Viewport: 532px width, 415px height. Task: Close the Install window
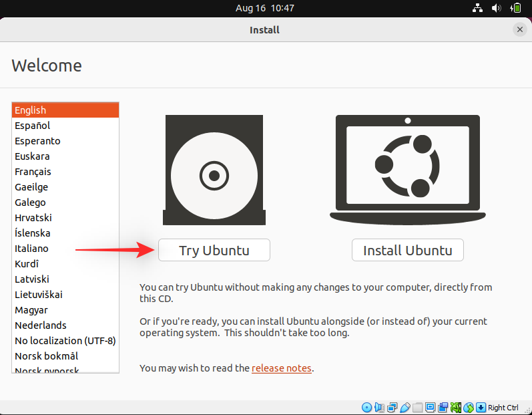[x=519, y=29]
